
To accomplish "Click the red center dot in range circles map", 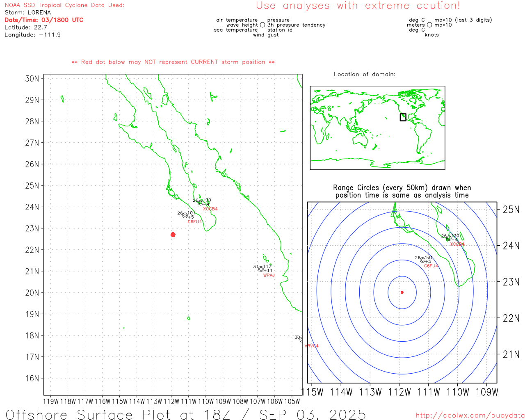I will click(402, 292).
